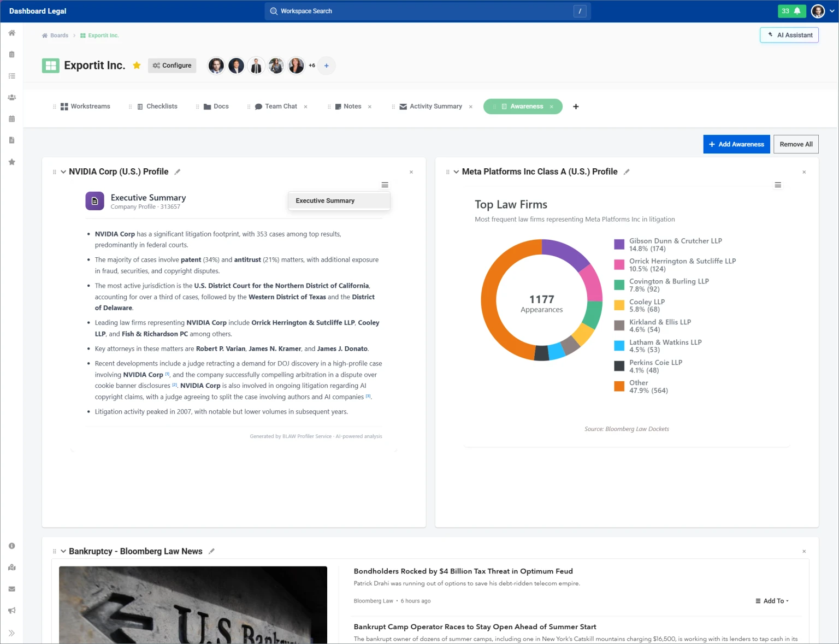Open the U.S. Bankruptcy news thumbnail image
Screen dimensions: 839x644
pos(193,605)
